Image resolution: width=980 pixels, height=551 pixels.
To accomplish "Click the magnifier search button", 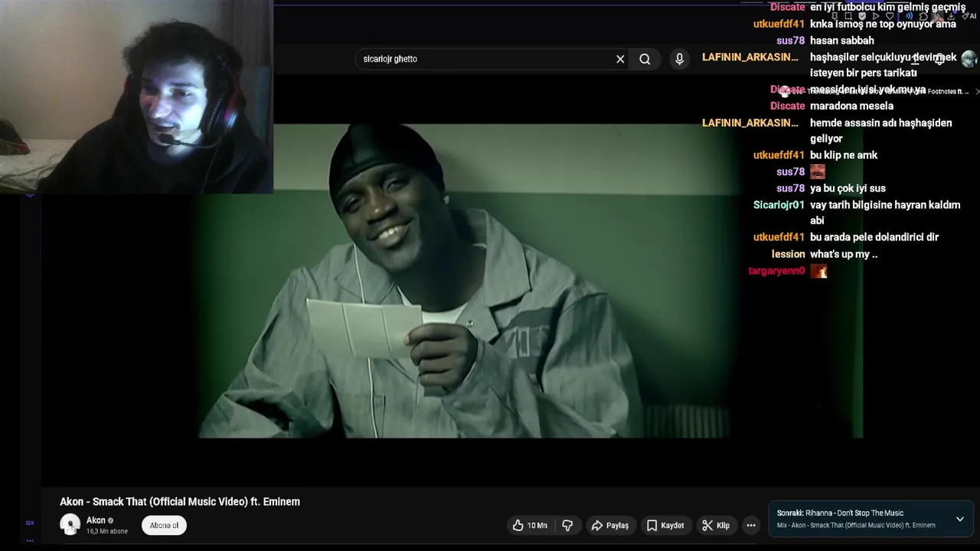I will click(645, 59).
